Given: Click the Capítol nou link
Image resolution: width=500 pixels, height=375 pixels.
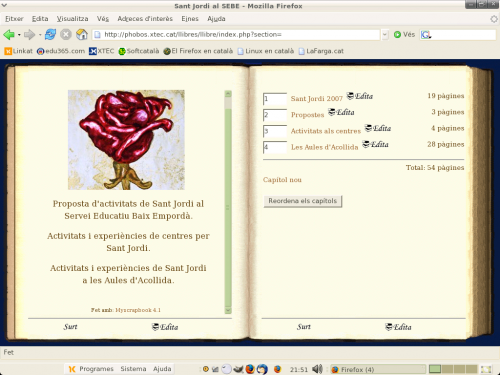Looking at the screenshot, I should click(x=282, y=180).
